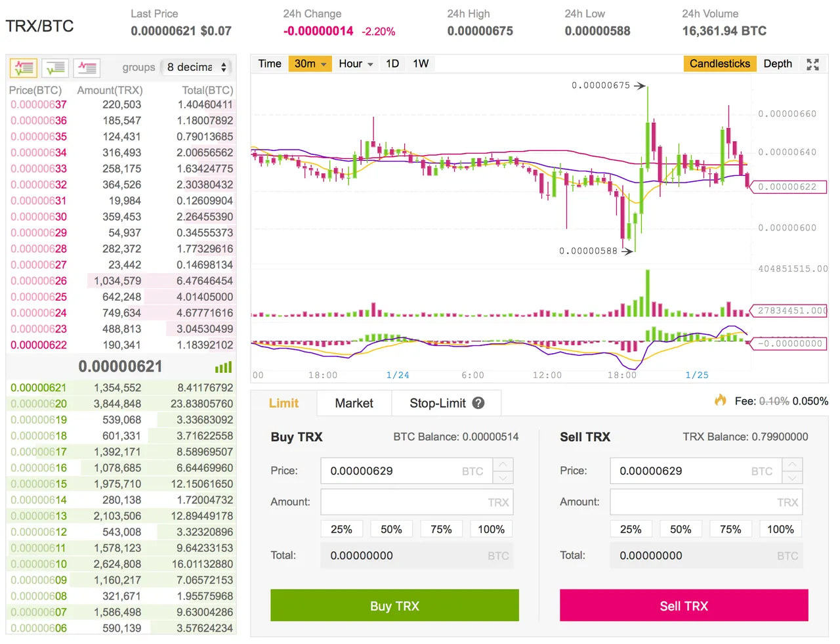The width and height of the screenshot is (840, 644).
Task: Click the sell Price input field
Action: [696, 471]
